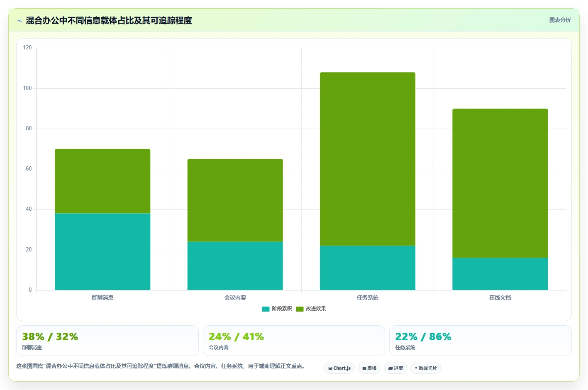Click the 会议内容 x-axis label
This screenshot has height=390, width=588.
pos(235,297)
